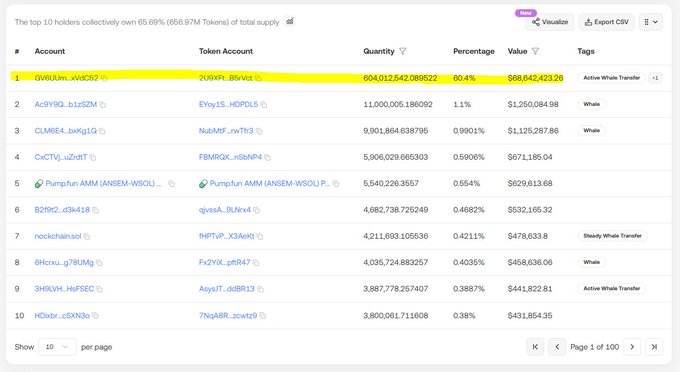
Task: Select value $532,165.32
Action: (530, 210)
